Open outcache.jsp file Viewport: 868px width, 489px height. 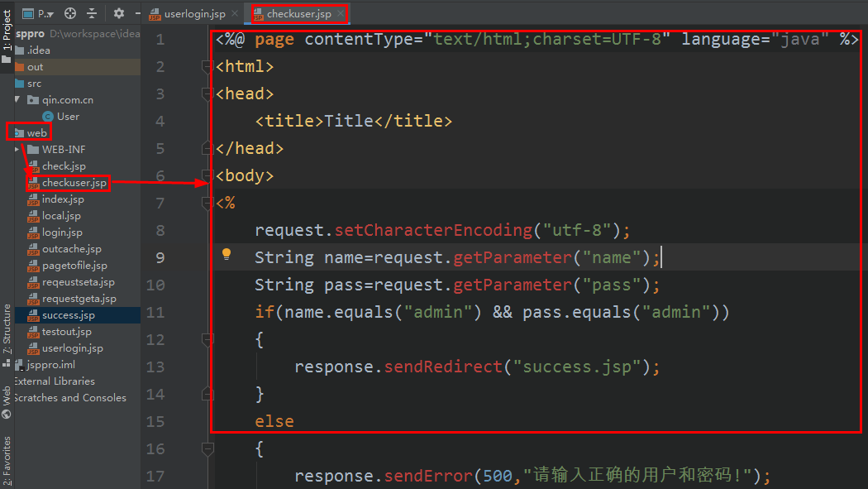click(x=71, y=249)
